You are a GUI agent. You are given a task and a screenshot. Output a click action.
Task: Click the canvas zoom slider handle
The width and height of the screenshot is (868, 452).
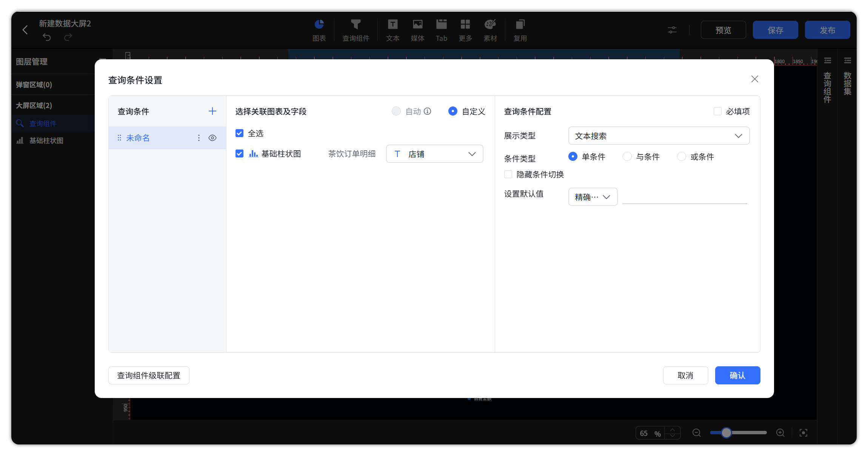pos(726,433)
